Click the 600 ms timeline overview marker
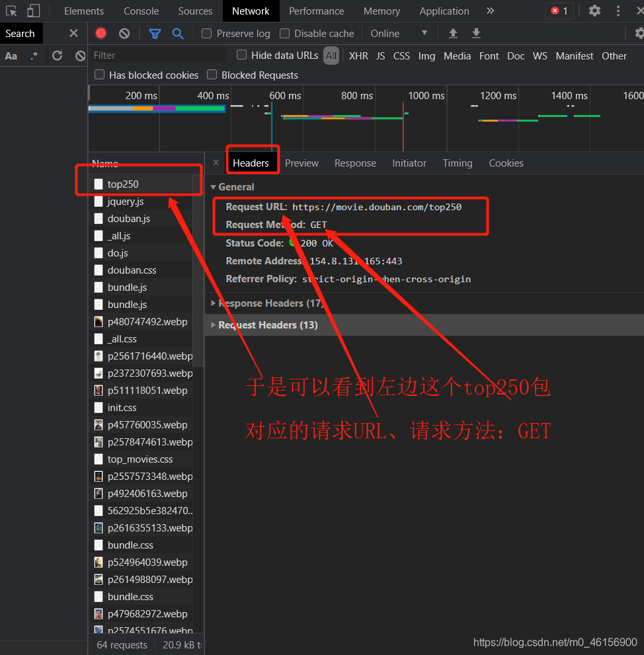This screenshot has width=644, height=655. 285,96
